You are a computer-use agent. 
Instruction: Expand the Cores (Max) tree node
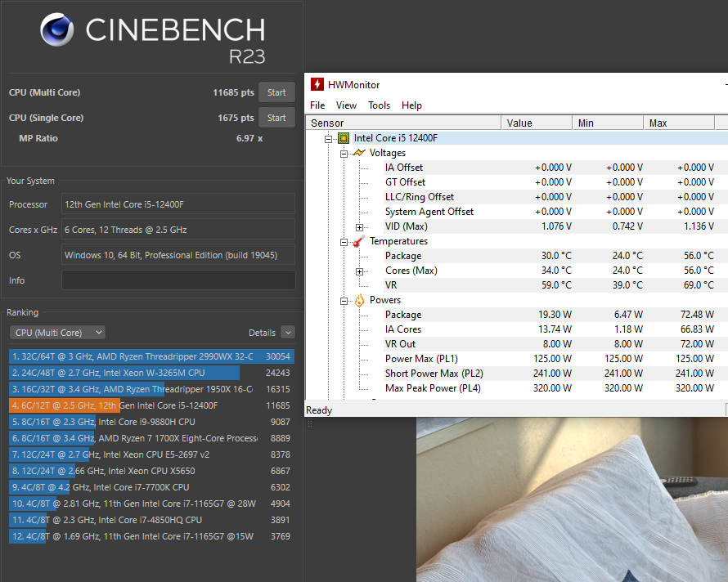[x=359, y=271]
